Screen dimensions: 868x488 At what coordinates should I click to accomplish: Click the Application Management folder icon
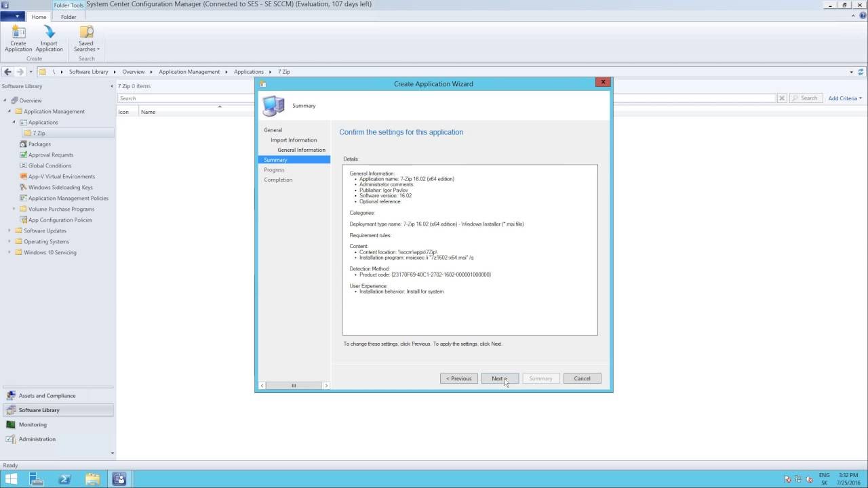tap(18, 111)
